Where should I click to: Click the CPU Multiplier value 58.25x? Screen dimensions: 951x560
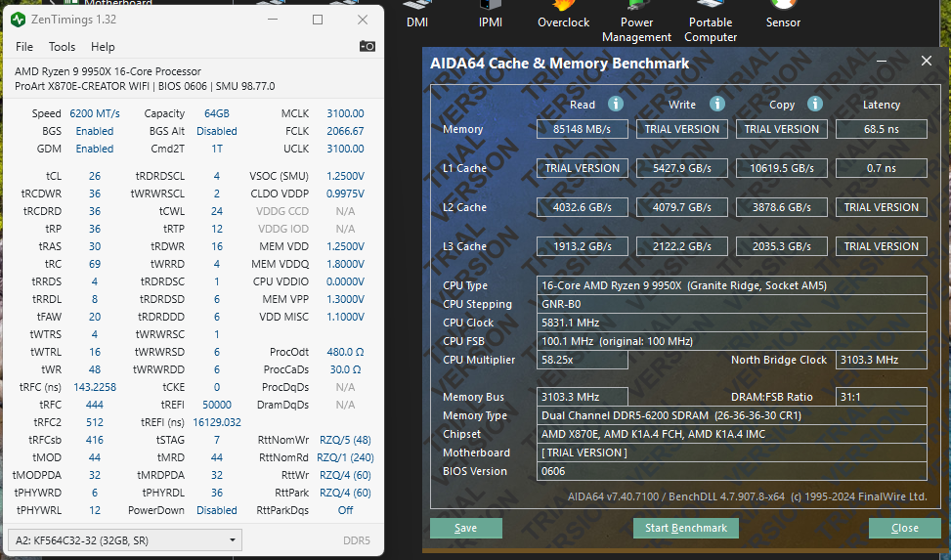[x=583, y=360]
